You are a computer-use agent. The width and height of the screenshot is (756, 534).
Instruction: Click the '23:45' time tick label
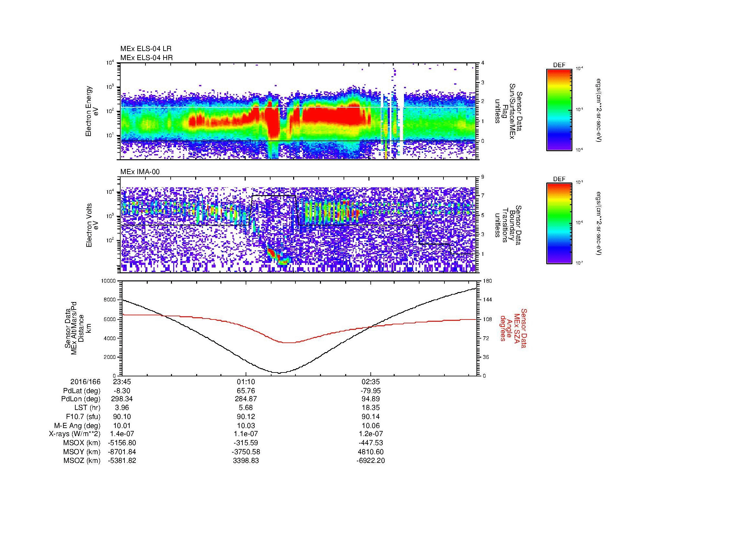point(122,382)
